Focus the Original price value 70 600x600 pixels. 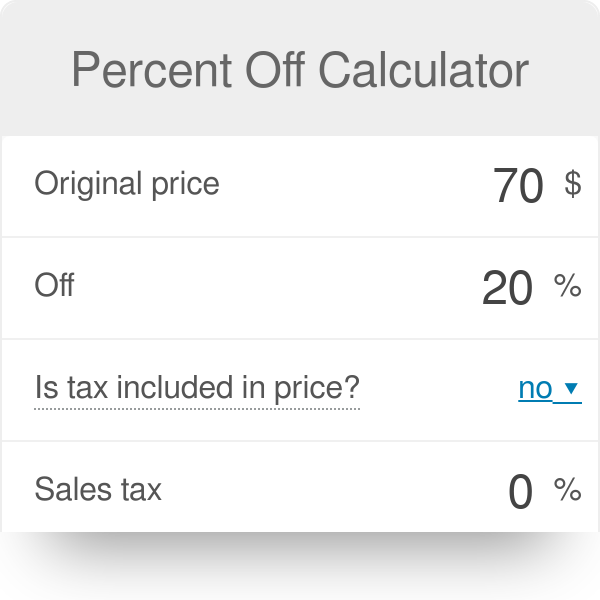tap(518, 185)
